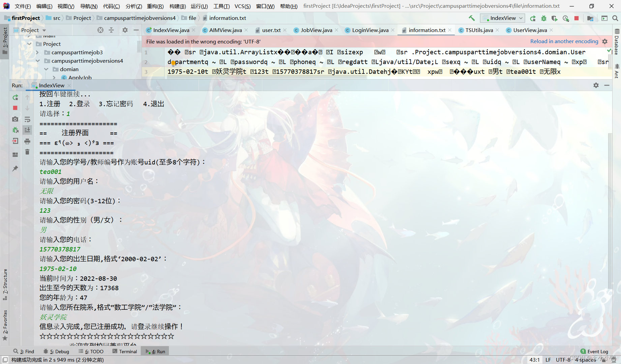The height and width of the screenshot is (364, 621).
Task: Pin the Run tab
Action: point(15,168)
